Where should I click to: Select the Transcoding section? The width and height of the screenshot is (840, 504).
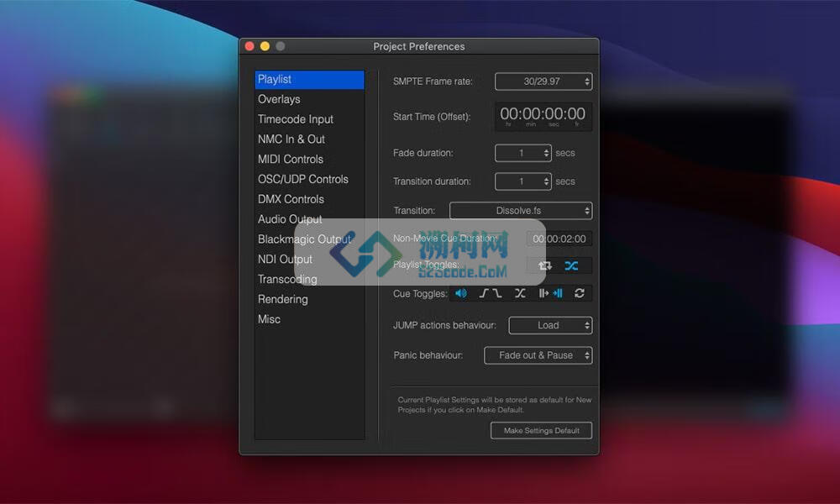coord(310,279)
